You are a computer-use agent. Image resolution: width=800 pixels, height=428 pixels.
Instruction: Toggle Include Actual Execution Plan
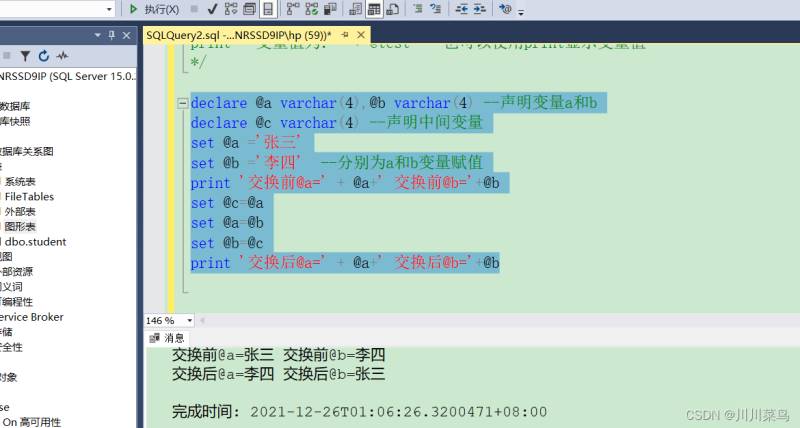(x=293, y=9)
